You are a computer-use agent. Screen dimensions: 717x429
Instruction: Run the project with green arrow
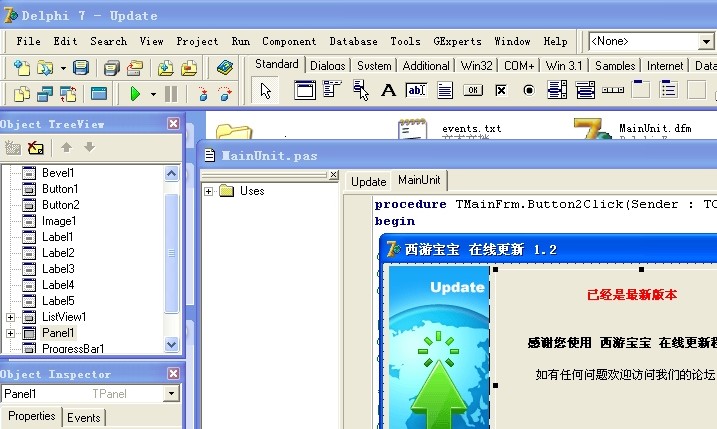(x=135, y=94)
